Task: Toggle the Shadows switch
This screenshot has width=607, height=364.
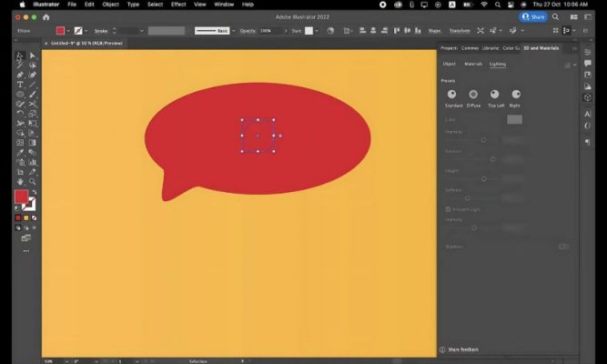Action: click(x=563, y=246)
